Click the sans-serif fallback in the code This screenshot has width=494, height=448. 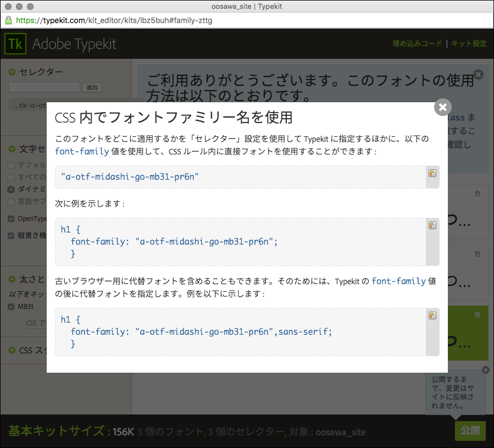[303, 331]
